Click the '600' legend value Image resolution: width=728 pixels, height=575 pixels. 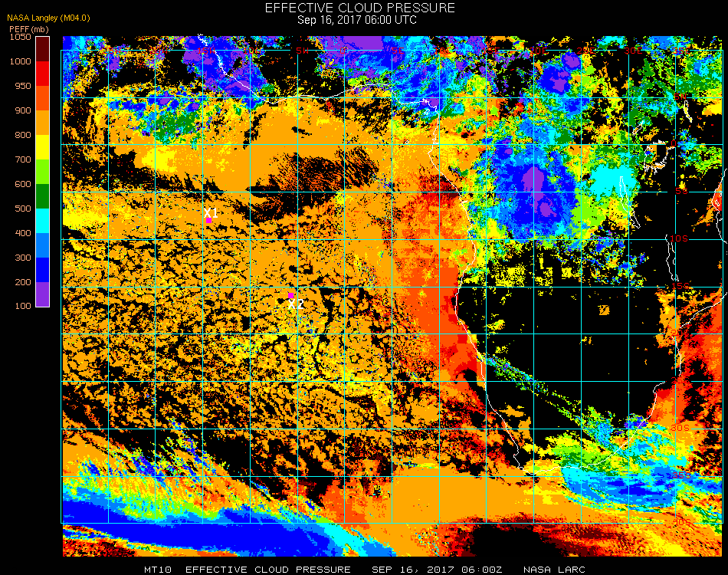[x=23, y=184]
